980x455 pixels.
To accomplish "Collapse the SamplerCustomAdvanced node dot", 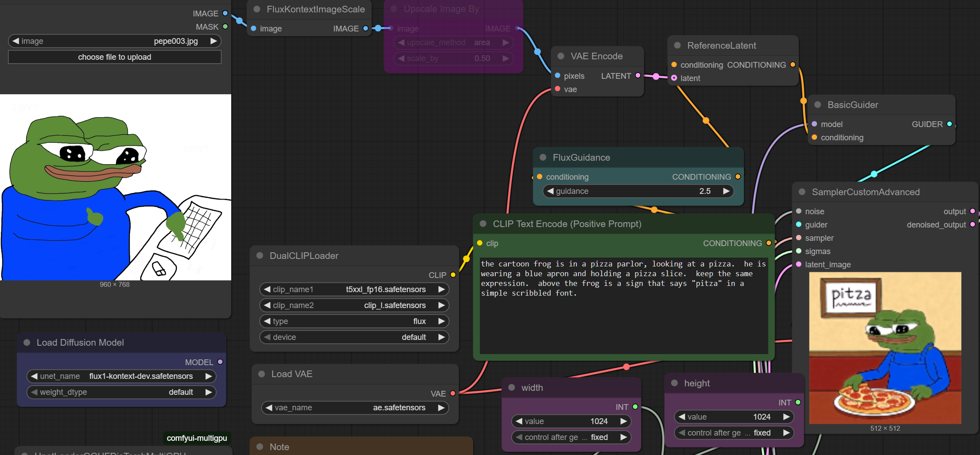I will point(801,192).
